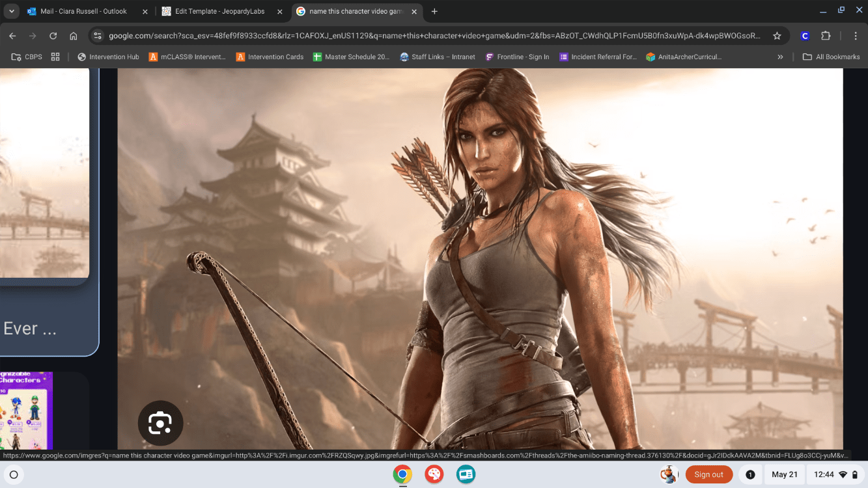Open the Intervention Hub bookmark

point(108,57)
